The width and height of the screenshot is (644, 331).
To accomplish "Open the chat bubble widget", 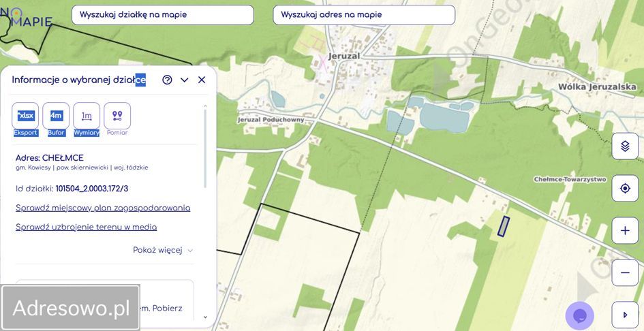I will 579,316.
